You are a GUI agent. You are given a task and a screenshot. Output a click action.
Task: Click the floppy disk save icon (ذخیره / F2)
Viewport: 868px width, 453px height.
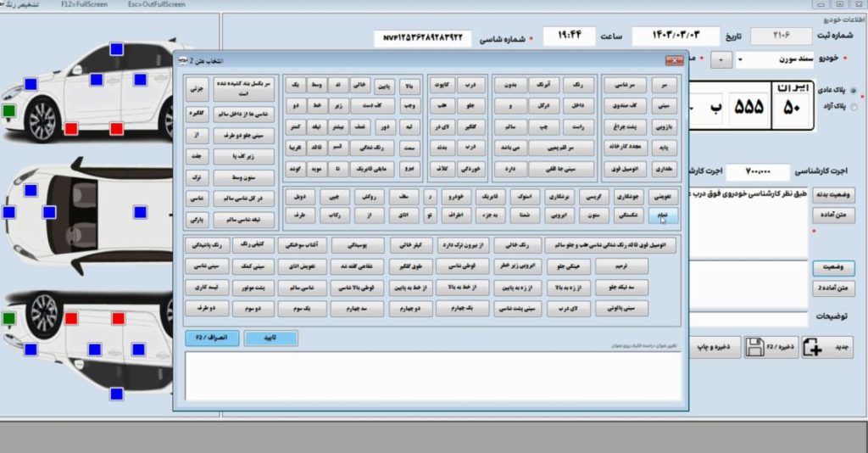[x=754, y=347]
